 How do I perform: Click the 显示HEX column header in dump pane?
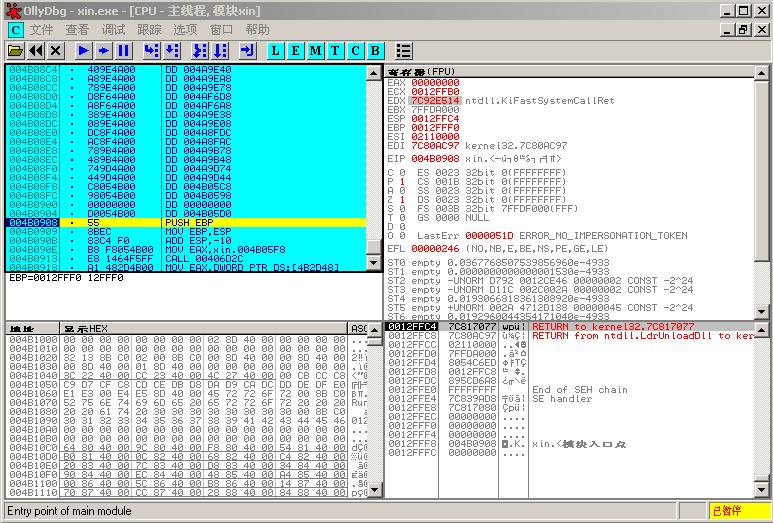click(x=204, y=328)
